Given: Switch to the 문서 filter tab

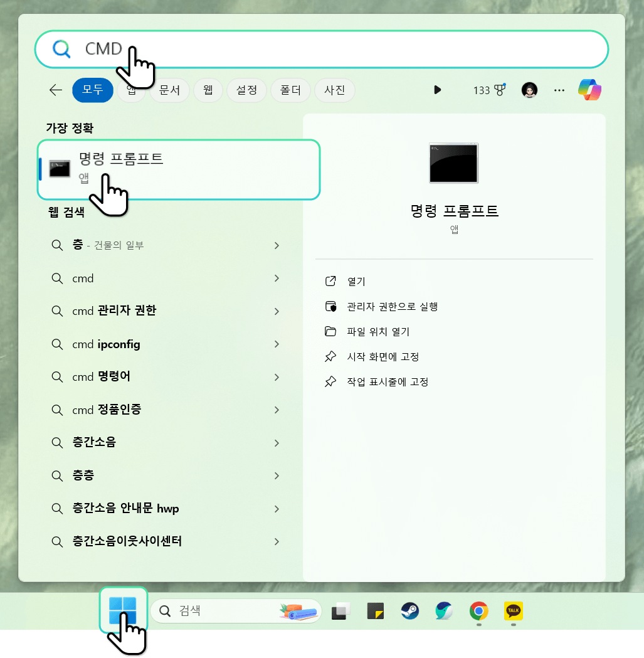Looking at the screenshot, I should (169, 90).
